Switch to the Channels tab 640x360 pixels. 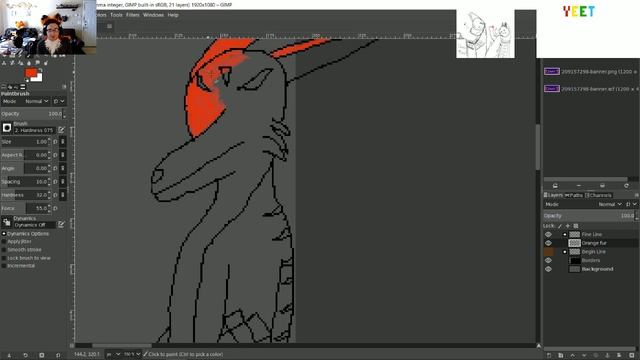pyautogui.click(x=599, y=196)
